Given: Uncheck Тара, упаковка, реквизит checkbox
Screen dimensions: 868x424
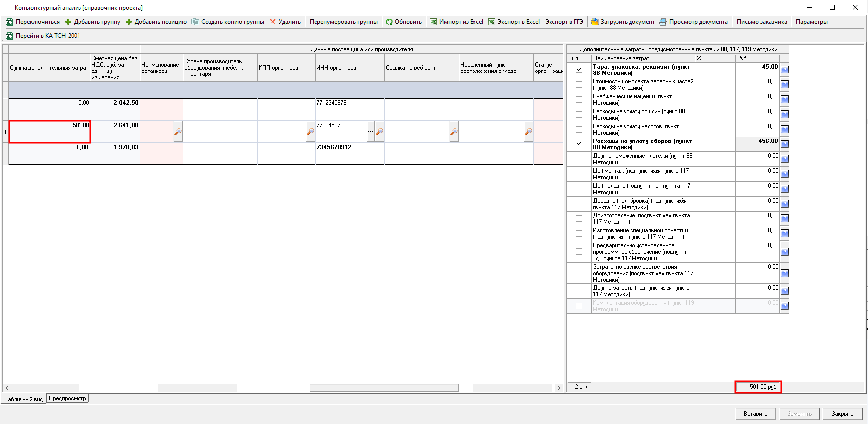Looking at the screenshot, I should 579,70.
